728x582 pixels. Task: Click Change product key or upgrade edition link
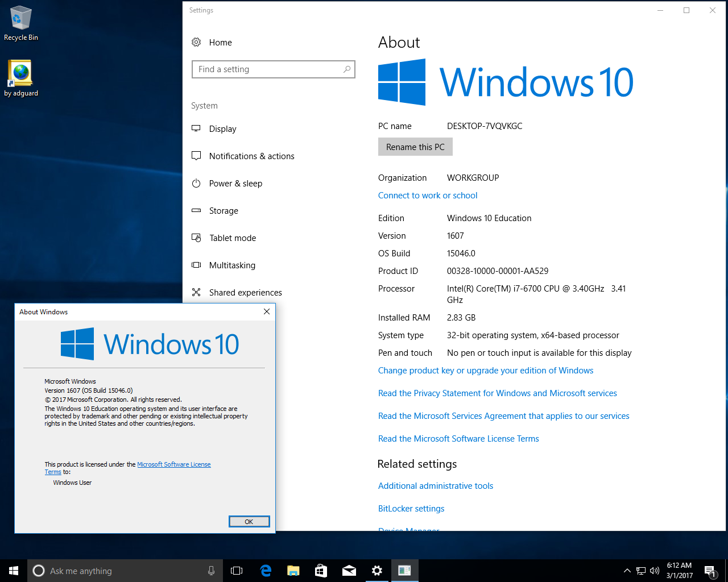[486, 371]
